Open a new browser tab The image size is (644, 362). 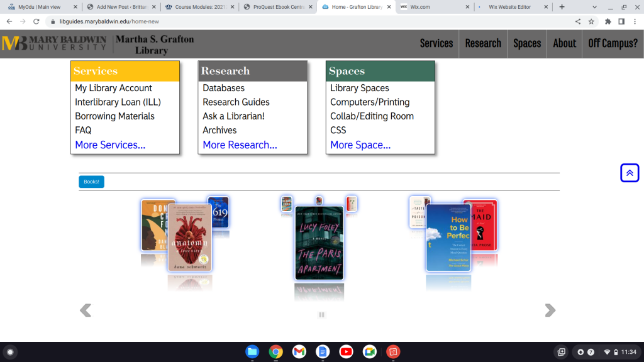[562, 7]
